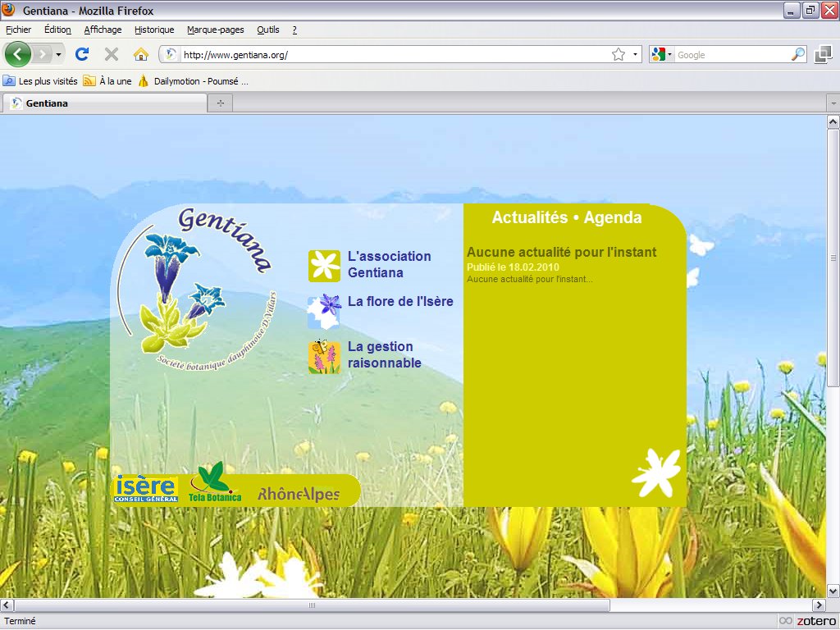Follow the La flore de l'Isère link
The image size is (840, 630).
click(x=400, y=301)
